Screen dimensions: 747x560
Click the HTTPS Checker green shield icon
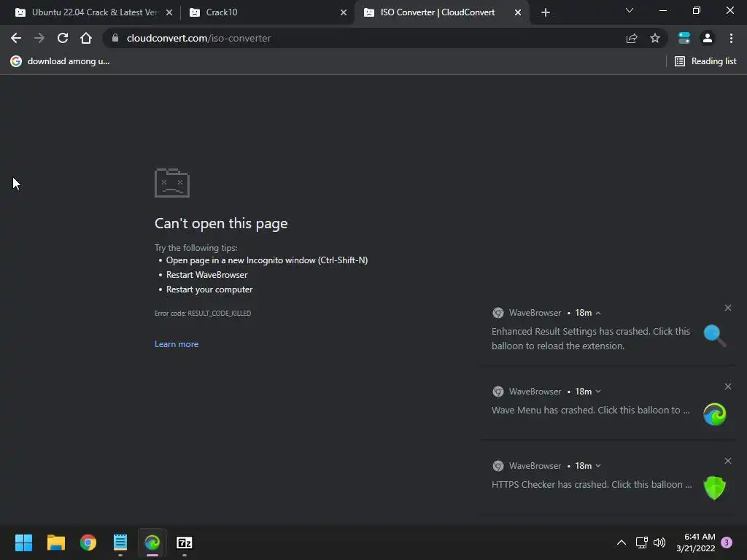(x=715, y=488)
